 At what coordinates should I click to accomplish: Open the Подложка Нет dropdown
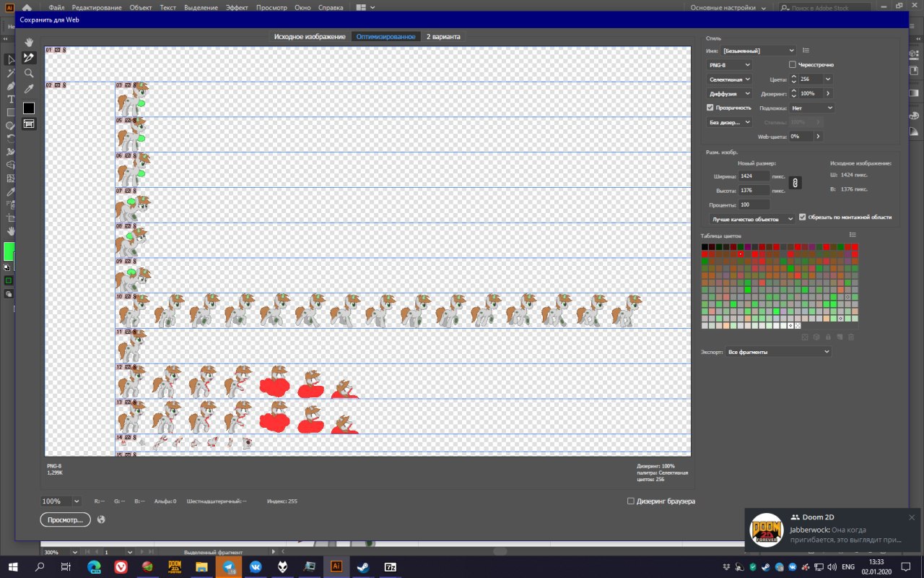[x=812, y=108]
